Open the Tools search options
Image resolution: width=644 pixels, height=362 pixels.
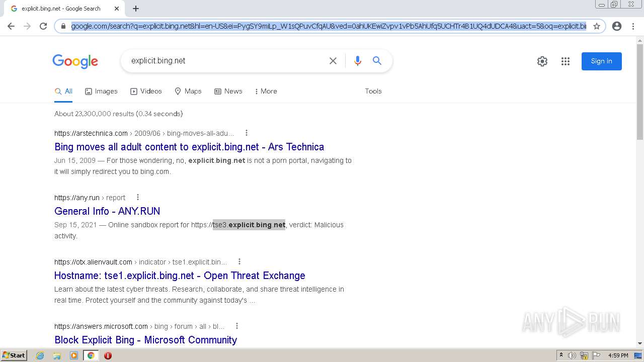pos(373,92)
